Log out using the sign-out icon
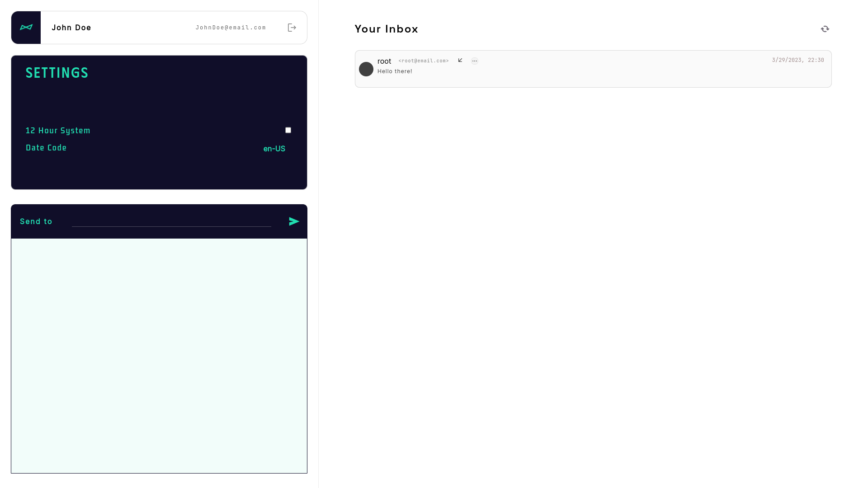868x488 pixels. coord(292,28)
